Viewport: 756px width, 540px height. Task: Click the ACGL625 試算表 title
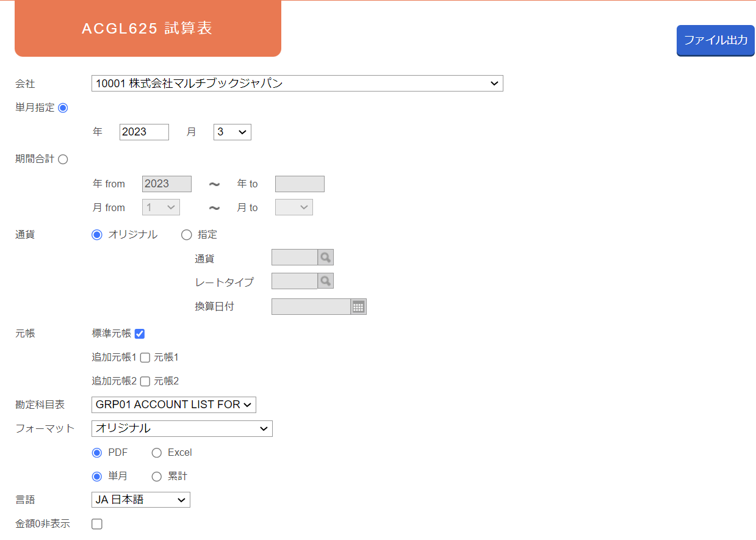pos(147,29)
